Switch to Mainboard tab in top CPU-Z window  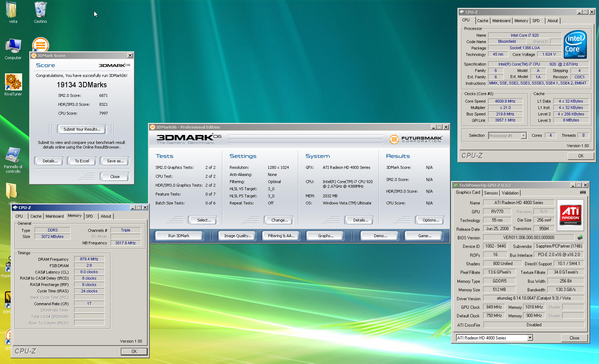501,21
